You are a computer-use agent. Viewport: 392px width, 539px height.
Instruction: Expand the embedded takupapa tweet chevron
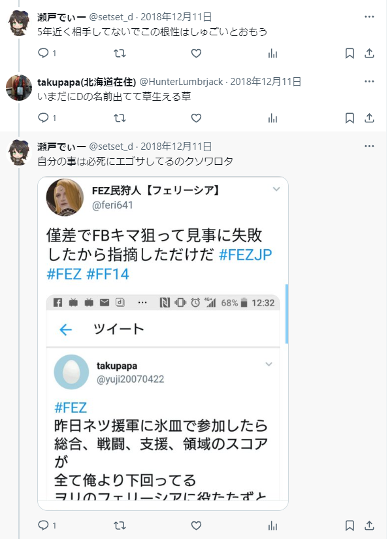tap(268, 364)
